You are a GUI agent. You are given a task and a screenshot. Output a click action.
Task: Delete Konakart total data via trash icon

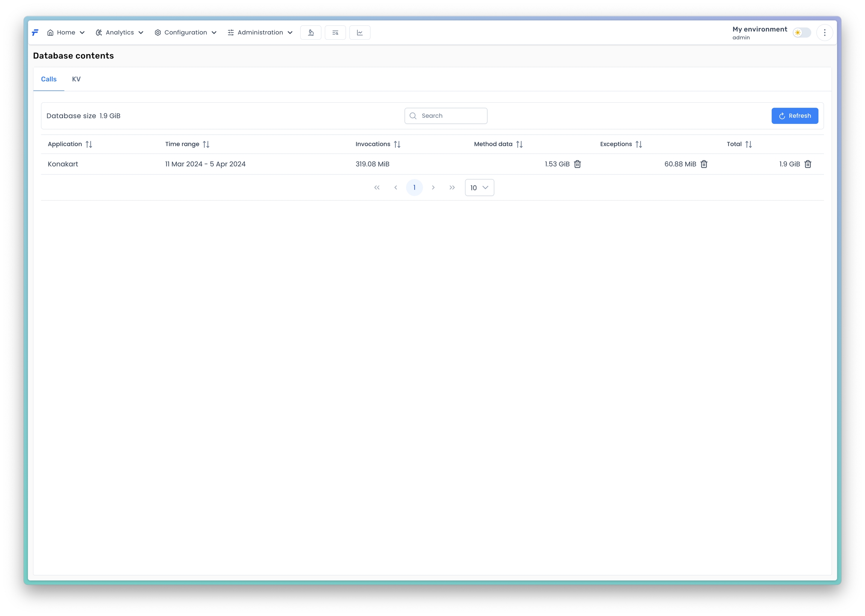[808, 164]
